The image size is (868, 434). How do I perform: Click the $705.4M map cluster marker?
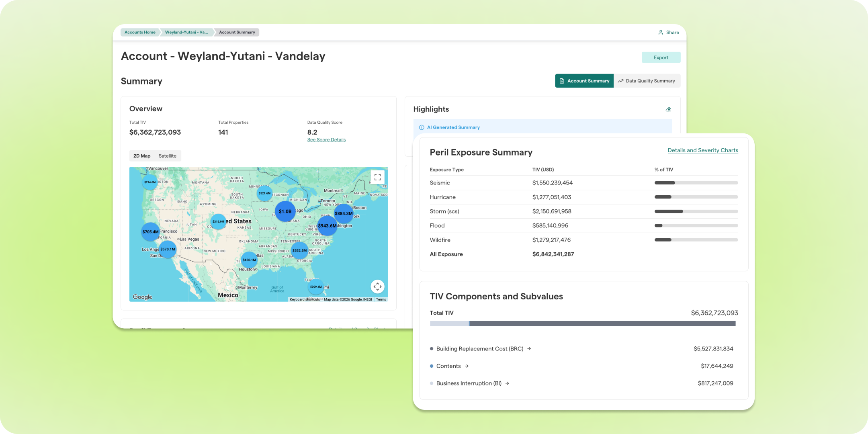coord(151,232)
